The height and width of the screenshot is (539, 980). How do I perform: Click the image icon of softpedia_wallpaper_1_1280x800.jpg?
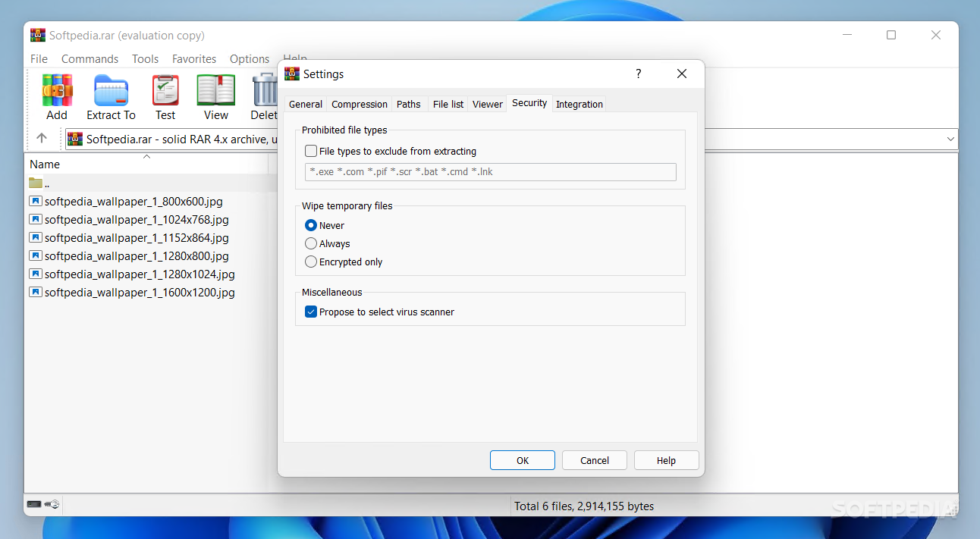click(x=36, y=255)
